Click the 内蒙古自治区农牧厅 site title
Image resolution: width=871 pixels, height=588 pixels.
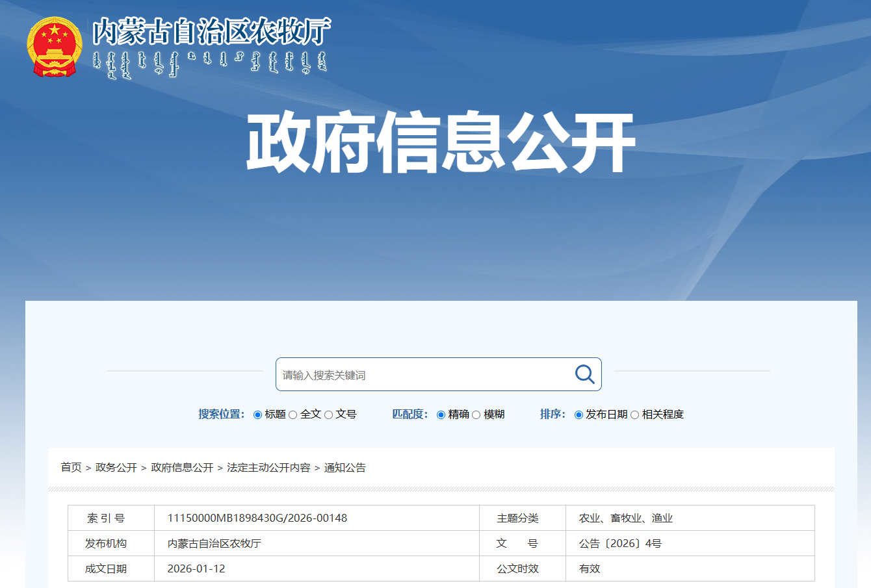pos(211,31)
